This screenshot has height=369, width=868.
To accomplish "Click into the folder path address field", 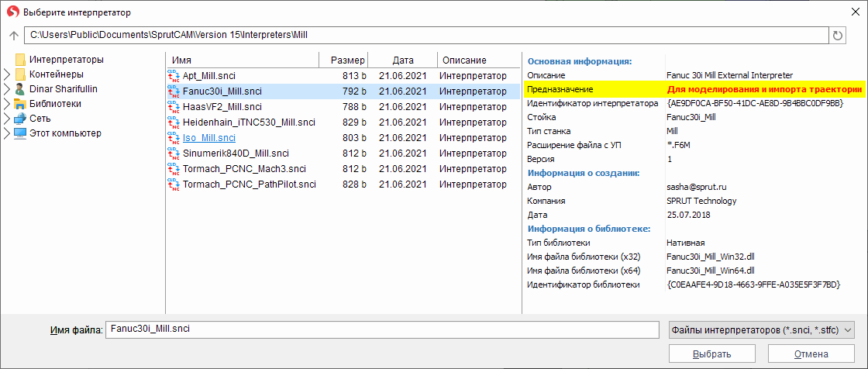I will pyautogui.click(x=426, y=35).
